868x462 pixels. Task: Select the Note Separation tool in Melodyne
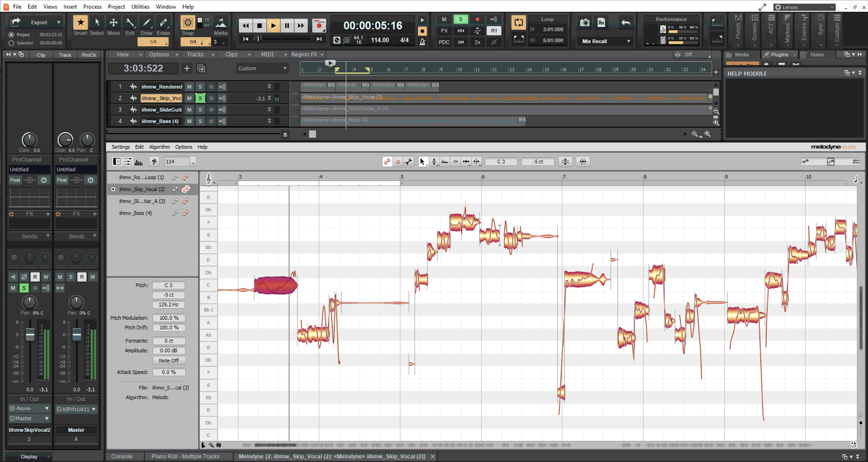click(476, 162)
